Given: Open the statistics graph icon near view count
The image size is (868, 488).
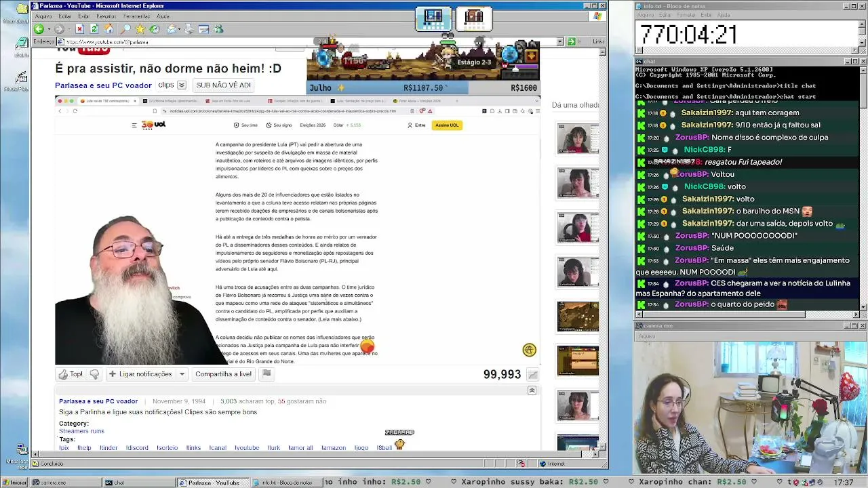Looking at the screenshot, I should click(x=532, y=375).
